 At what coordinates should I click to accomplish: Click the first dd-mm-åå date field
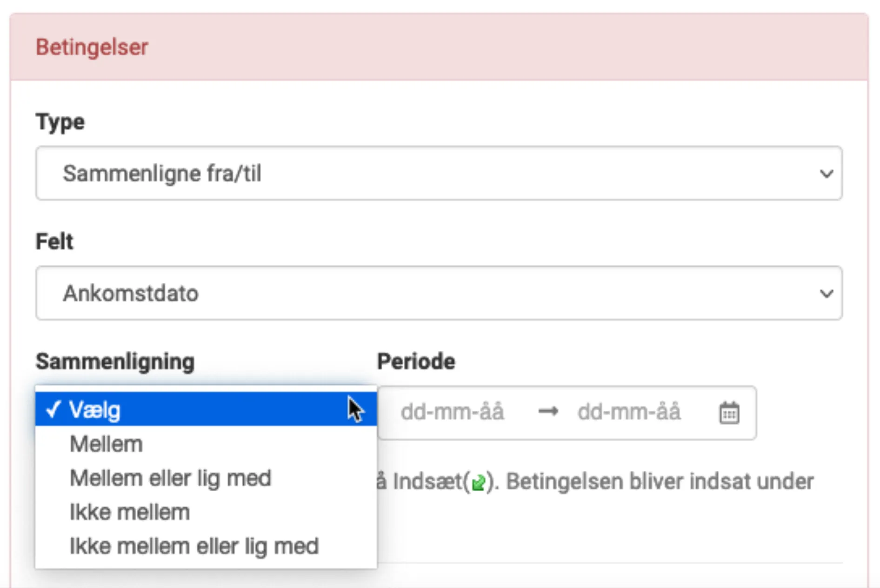tap(453, 412)
